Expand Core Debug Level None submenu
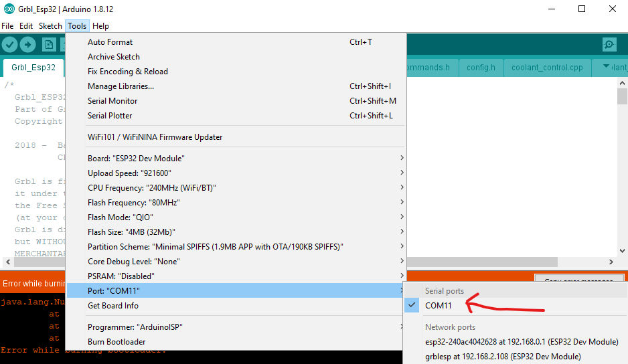 pos(236,262)
